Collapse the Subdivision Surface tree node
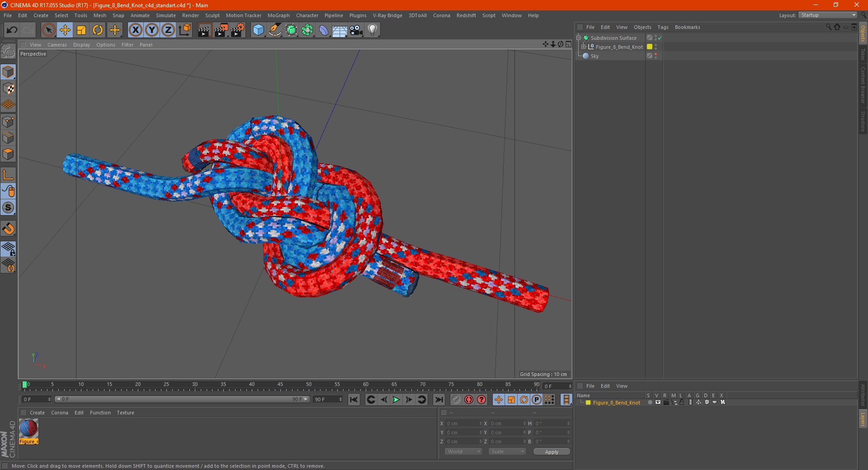Viewport: 868px width, 470px height. (x=578, y=38)
